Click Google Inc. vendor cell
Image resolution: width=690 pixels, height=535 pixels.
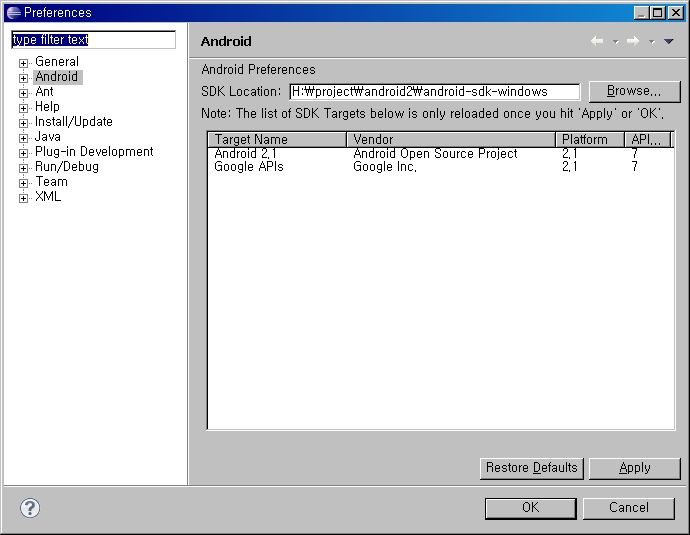pyautogui.click(x=385, y=167)
